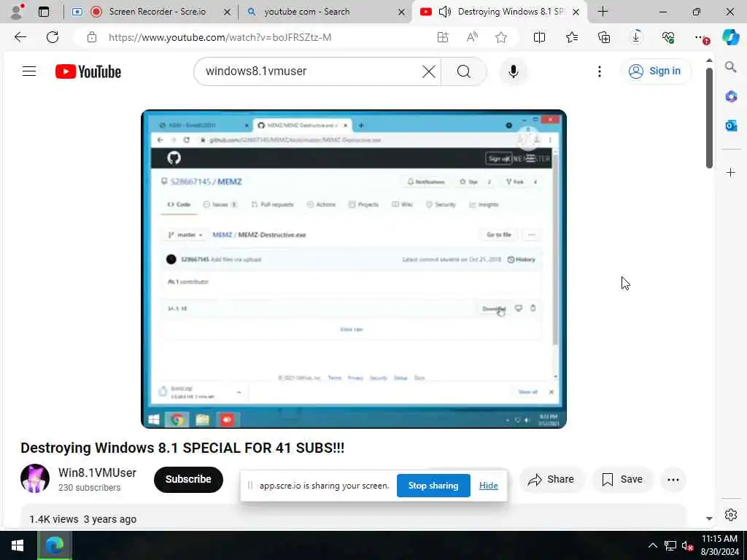This screenshot has height=560, width=747.
Task: Hide the screen sharing notice
Action: tap(488, 485)
